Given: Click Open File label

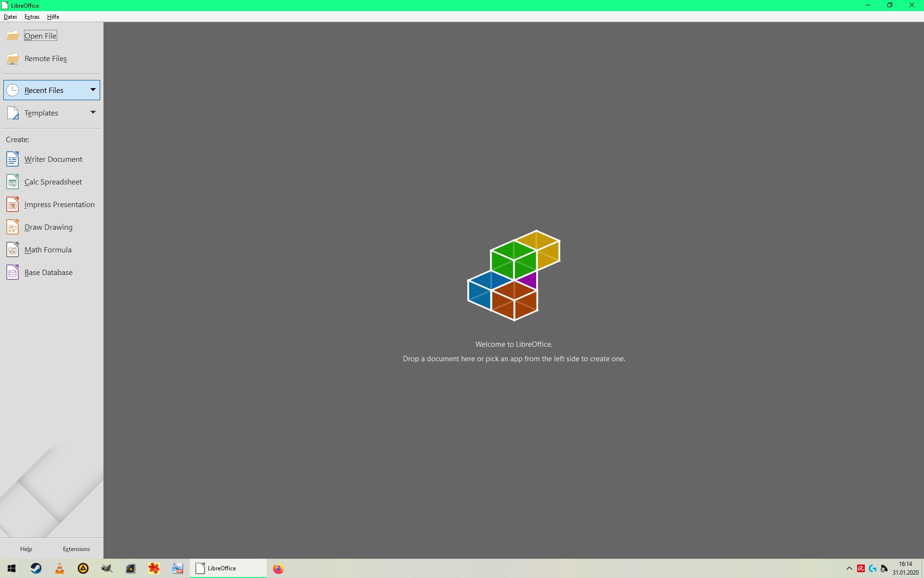Looking at the screenshot, I should (x=40, y=36).
